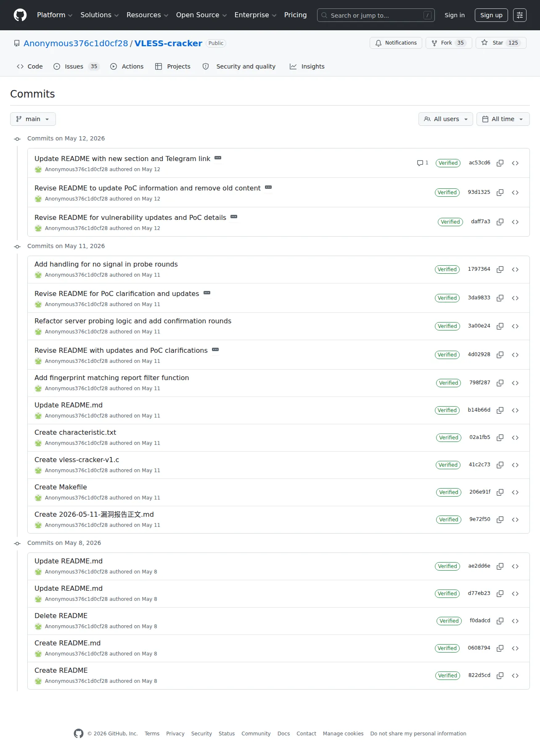The height and width of the screenshot is (756, 540).
Task: Switch to the Code tab
Action: pos(29,66)
